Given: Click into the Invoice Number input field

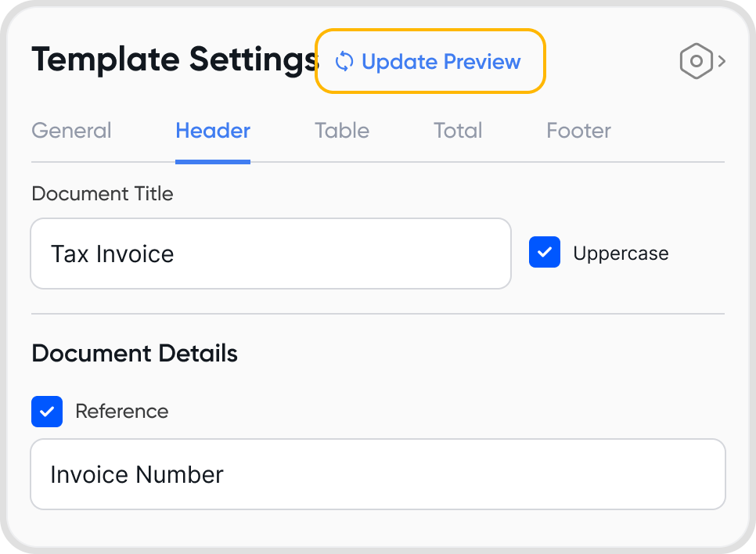Looking at the screenshot, I should (x=377, y=474).
